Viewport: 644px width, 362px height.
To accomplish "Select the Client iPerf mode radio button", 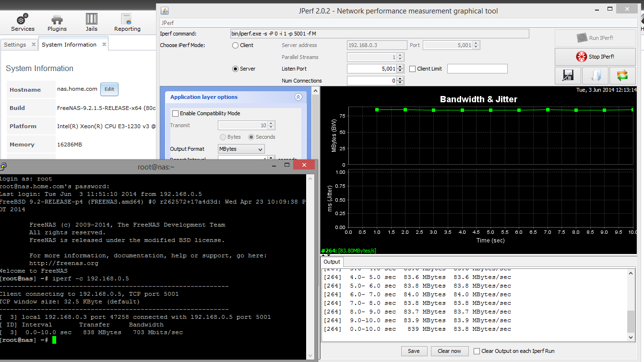I will (x=236, y=46).
